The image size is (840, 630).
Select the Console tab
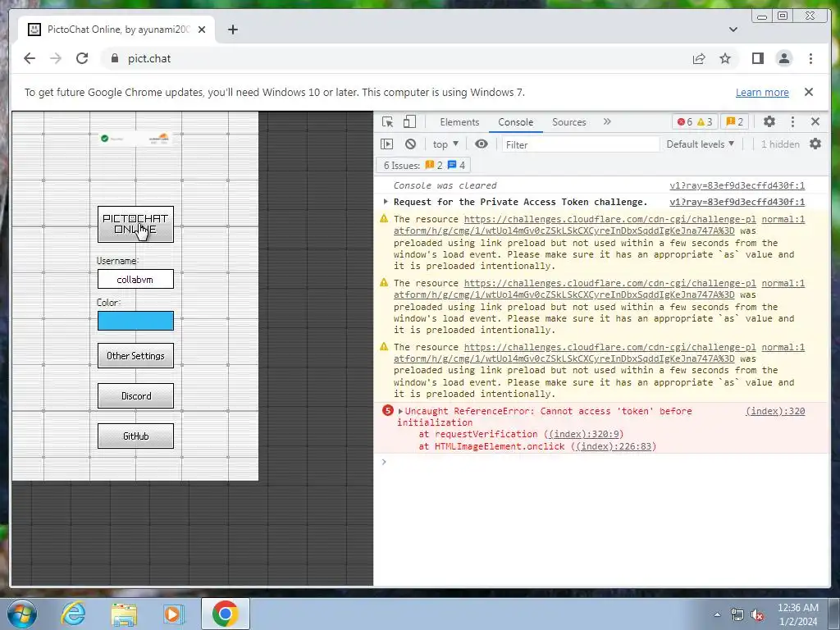click(515, 122)
